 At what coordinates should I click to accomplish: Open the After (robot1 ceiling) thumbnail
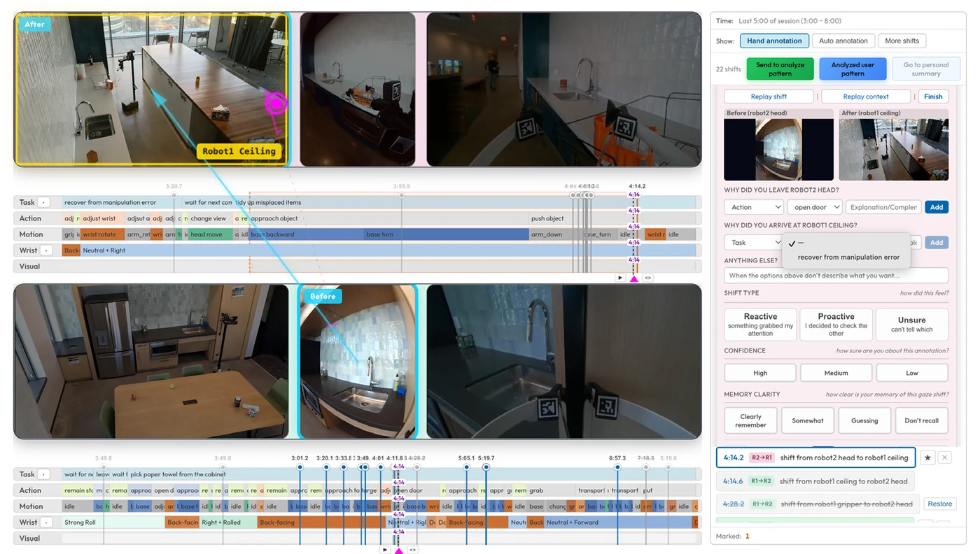[894, 150]
